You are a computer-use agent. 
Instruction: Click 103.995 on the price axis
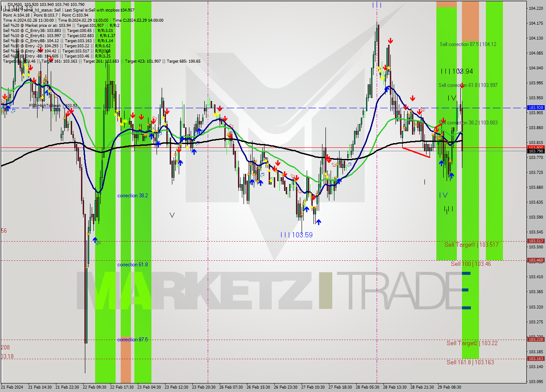(536, 83)
